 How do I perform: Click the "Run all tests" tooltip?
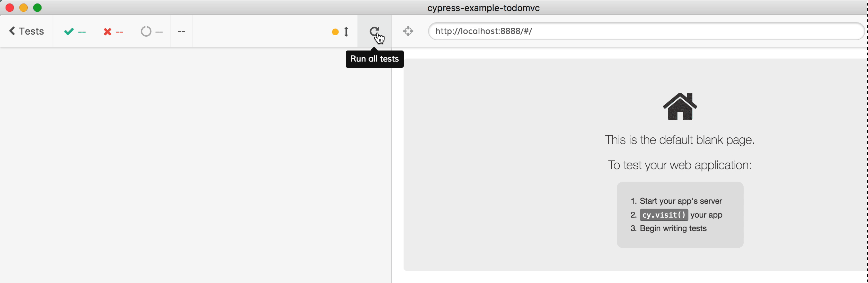(374, 59)
